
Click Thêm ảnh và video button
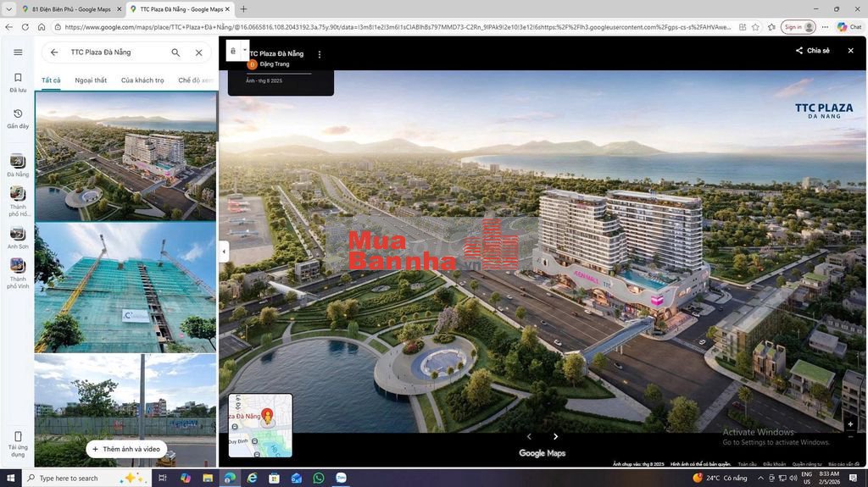pos(125,449)
